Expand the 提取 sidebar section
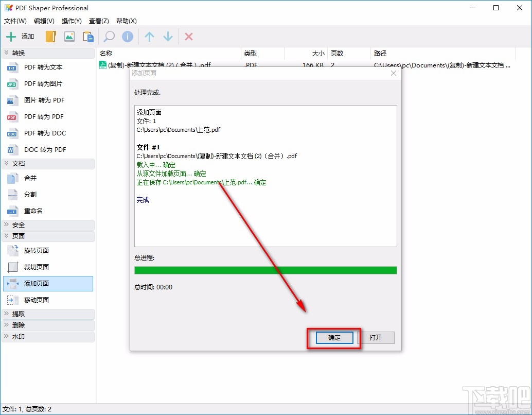The image size is (532, 415). point(17,314)
